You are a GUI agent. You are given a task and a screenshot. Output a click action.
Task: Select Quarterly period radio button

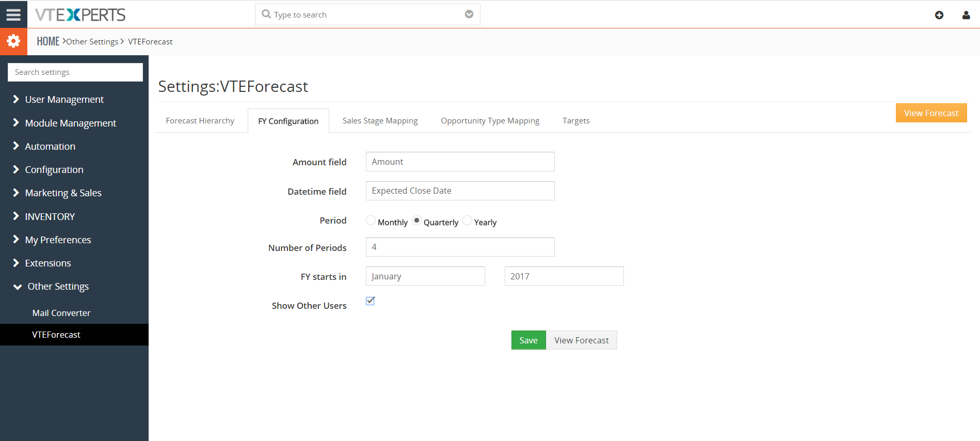click(x=416, y=220)
